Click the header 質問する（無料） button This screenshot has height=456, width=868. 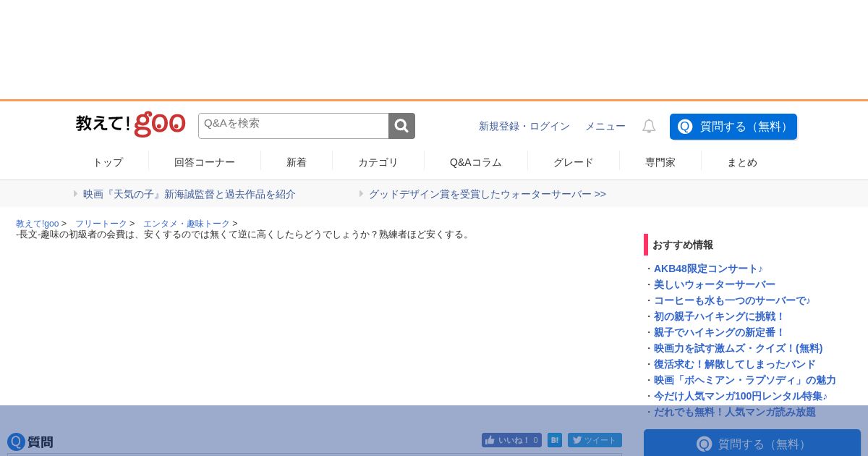click(733, 127)
